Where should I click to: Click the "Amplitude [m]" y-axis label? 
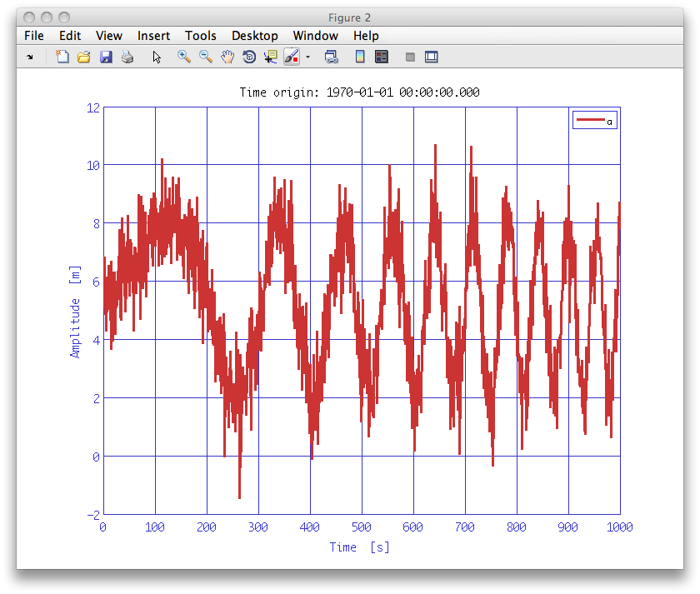(x=75, y=312)
